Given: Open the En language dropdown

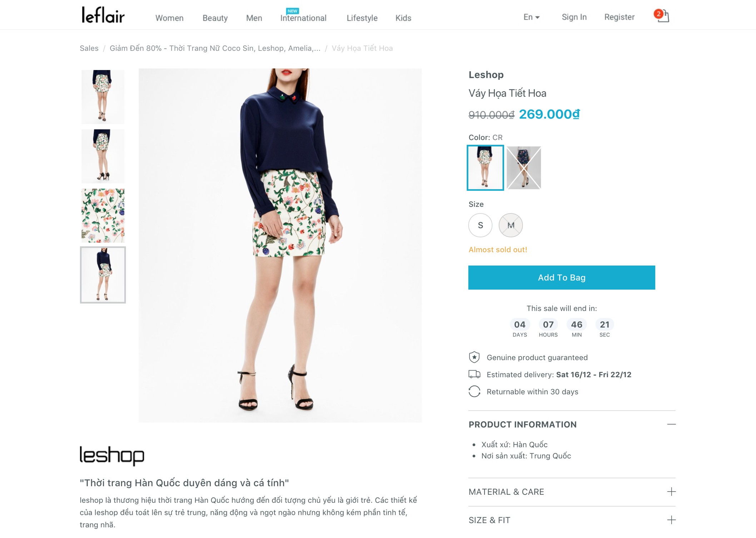Looking at the screenshot, I should (x=531, y=17).
